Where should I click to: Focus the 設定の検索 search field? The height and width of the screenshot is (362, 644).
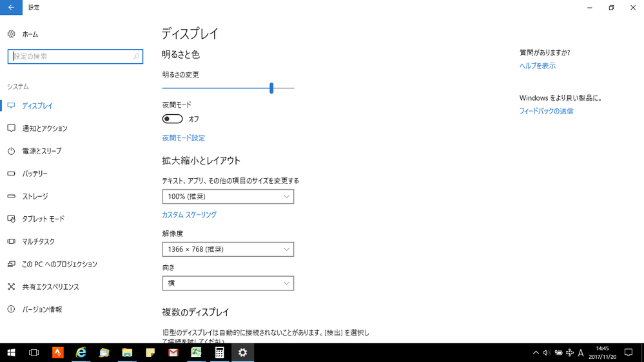(x=70, y=57)
